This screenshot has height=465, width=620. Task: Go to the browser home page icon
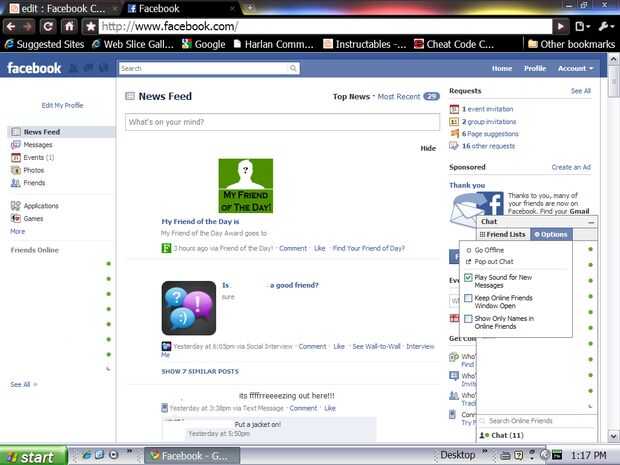click(69, 26)
